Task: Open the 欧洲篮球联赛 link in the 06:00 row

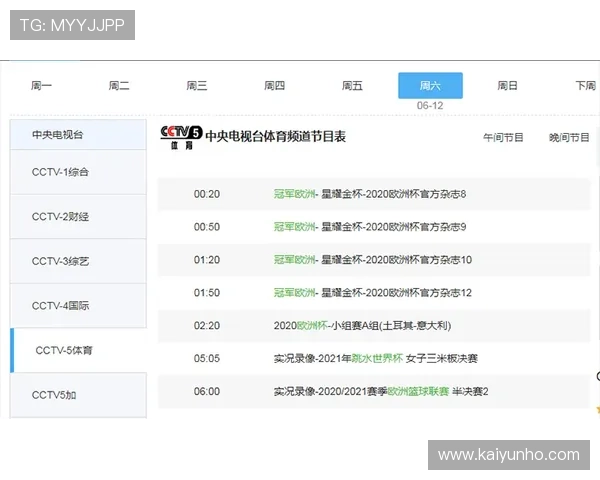Action: coord(418,392)
